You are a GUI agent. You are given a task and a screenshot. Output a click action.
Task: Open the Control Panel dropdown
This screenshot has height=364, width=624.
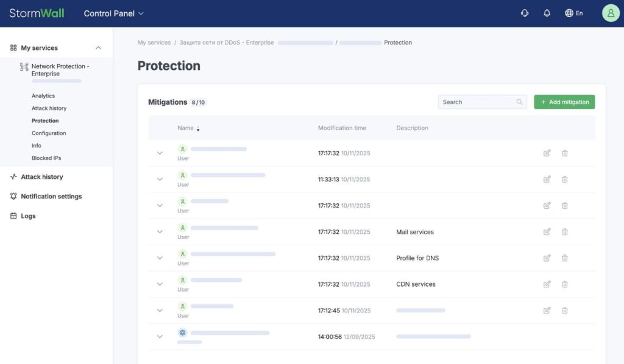(x=113, y=12)
